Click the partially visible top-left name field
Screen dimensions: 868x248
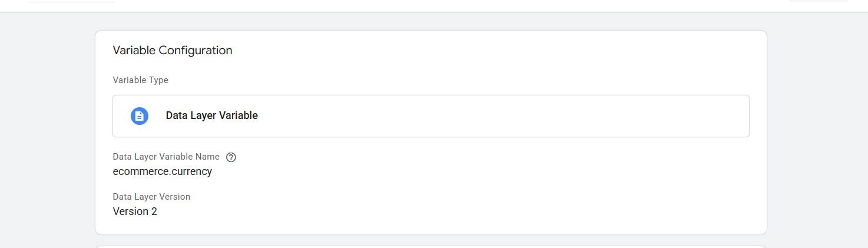[x=71, y=1]
